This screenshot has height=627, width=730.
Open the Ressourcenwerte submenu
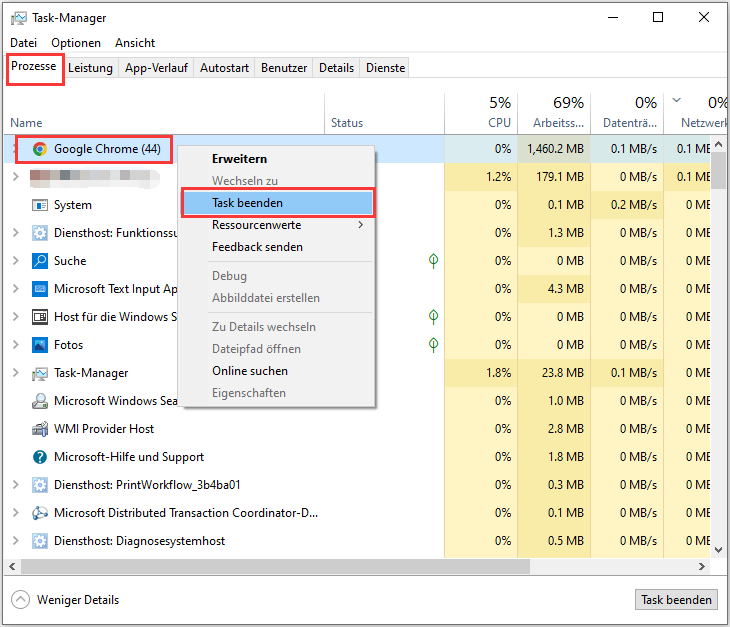click(278, 225)
